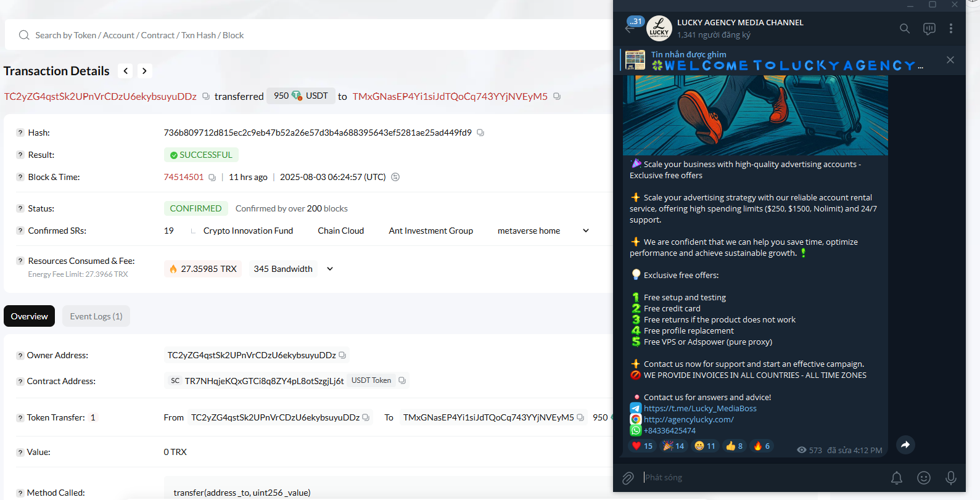This screenshot has height=500, width=980.
Task: Switch to the Overview tab
Action: 29,316
